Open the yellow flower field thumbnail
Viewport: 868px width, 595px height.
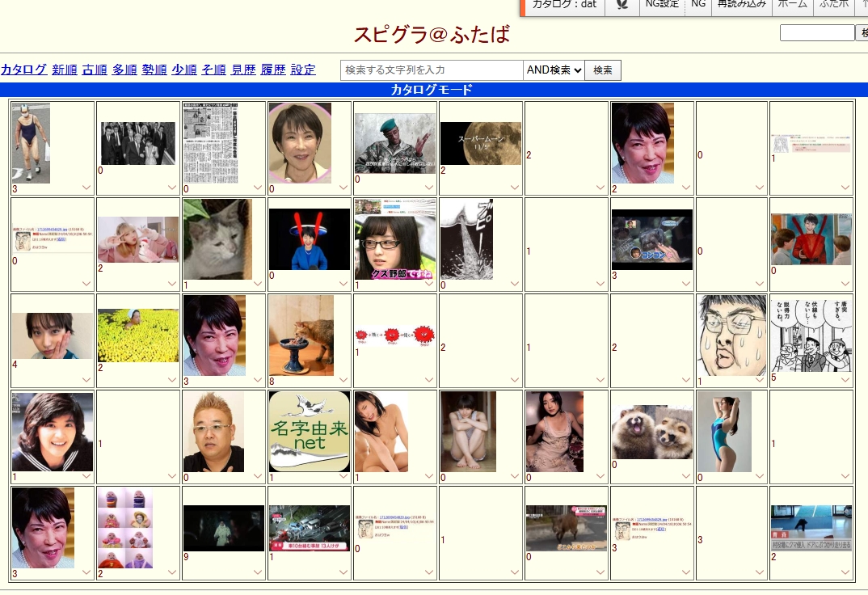click(137, 335)
